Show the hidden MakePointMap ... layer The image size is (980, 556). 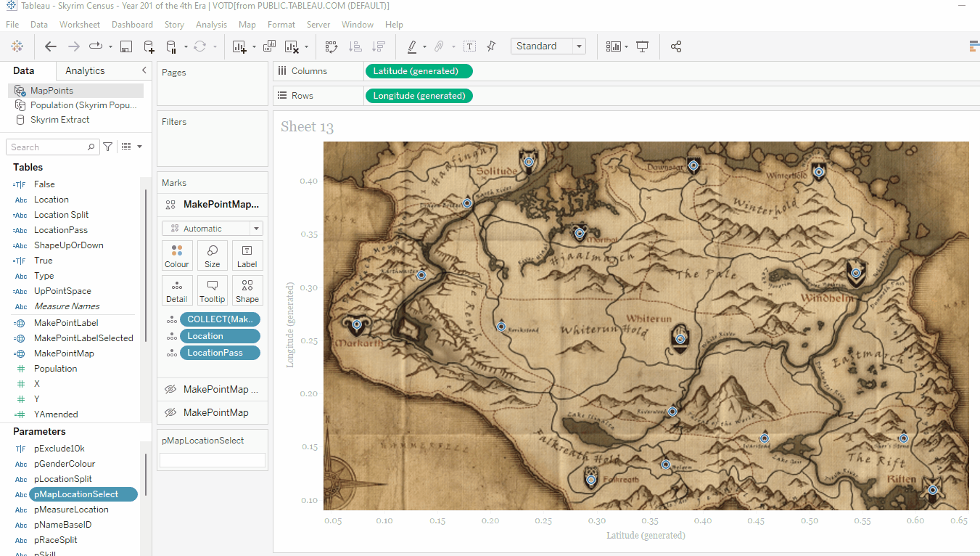point(170,390)
